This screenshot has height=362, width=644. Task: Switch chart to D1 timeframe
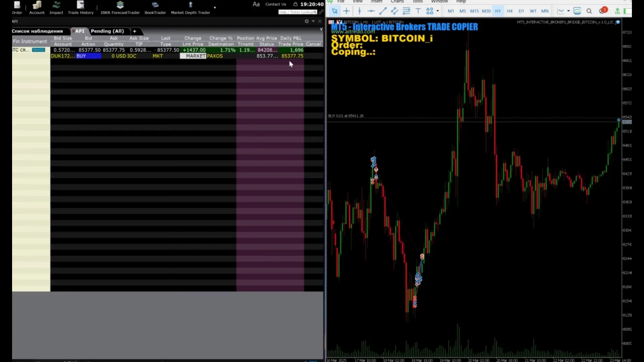coord(521,11)
